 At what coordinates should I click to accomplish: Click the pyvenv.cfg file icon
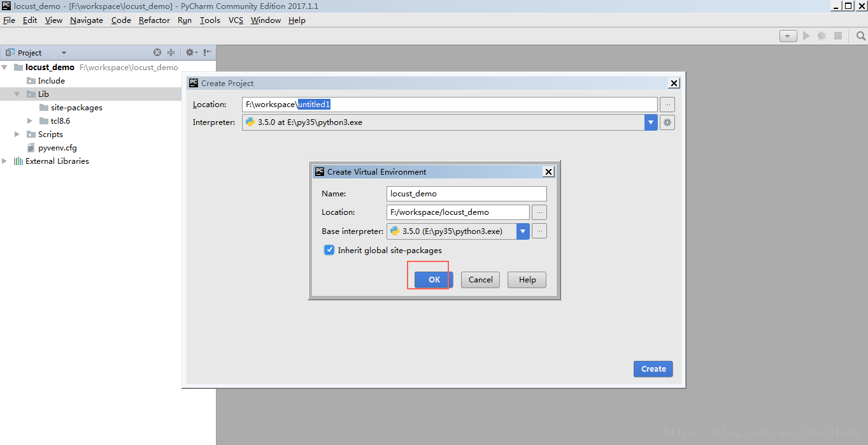pos(31,148)
